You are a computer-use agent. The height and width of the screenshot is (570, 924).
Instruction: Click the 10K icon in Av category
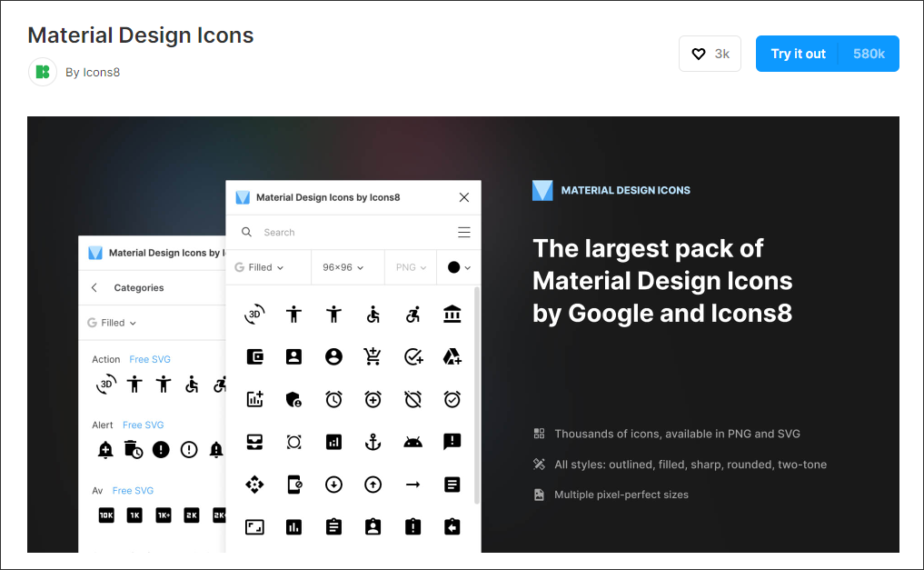(x=106, y=515)
